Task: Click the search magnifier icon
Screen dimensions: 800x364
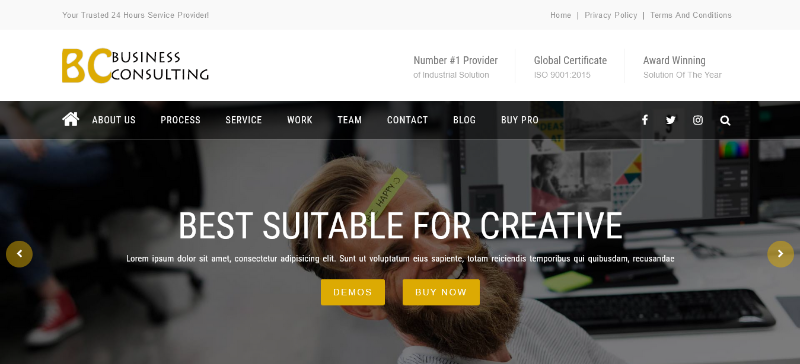Action: pyautogui.click(x=725, y=120)
